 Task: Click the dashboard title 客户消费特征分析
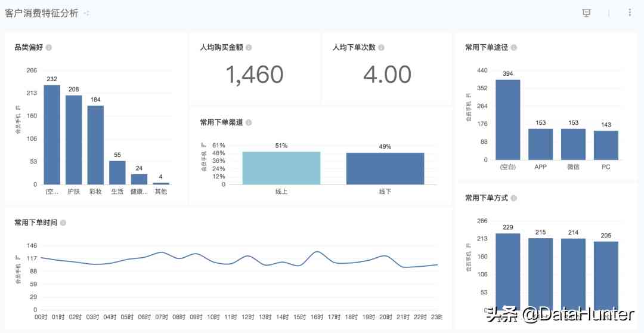coord(42,13)
